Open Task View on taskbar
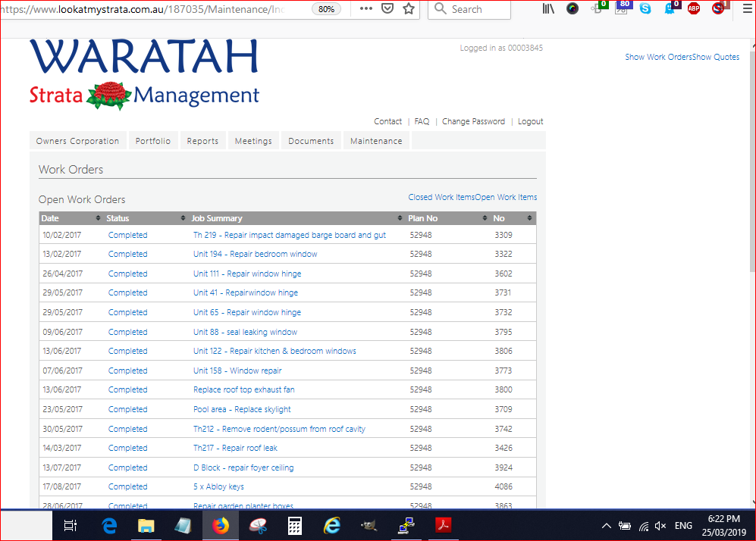756x541 pixels. 71,526
